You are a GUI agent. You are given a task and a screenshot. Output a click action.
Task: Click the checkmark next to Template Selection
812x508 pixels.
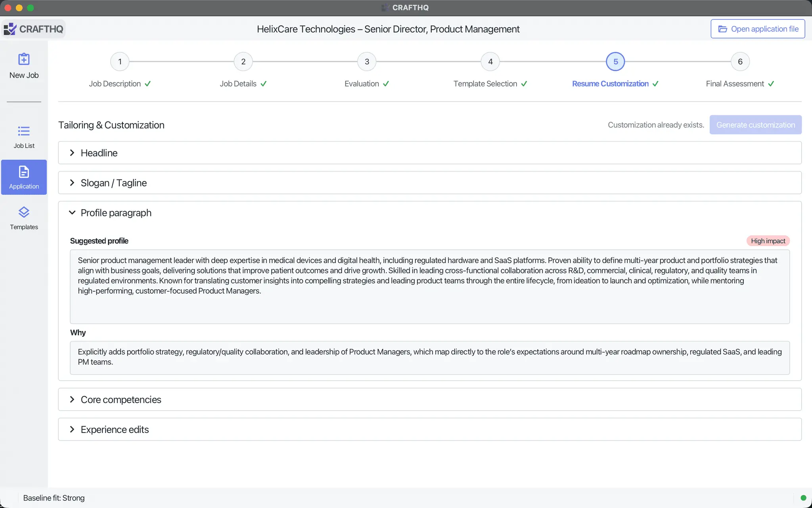tap(524, 84)
